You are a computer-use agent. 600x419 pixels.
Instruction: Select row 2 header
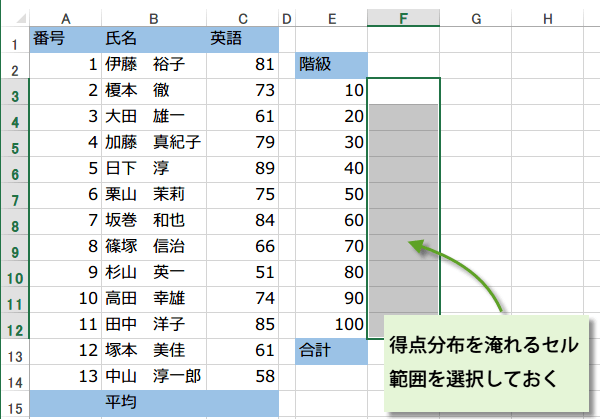pyautogui.click(x=15, y=66)
